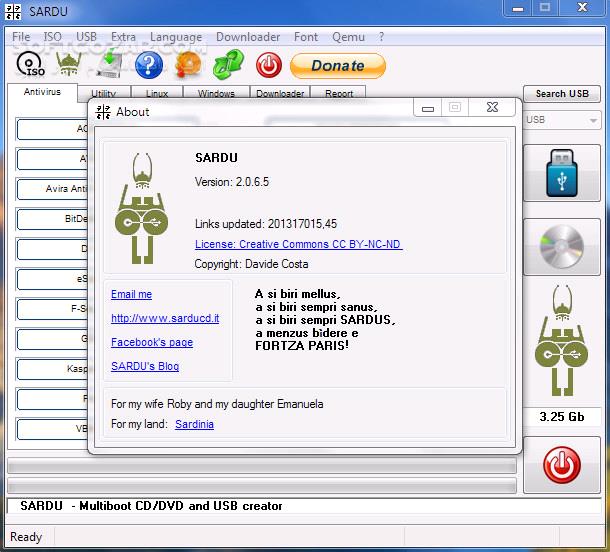Open the SARDU's Blog link

pos(145,366)
